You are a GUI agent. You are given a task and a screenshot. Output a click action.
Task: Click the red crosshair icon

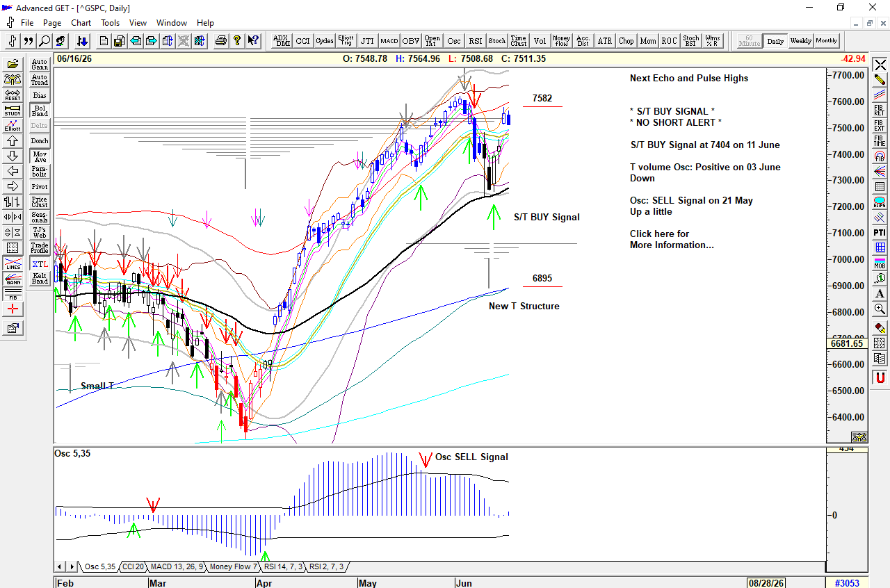pyautogui.click(x=13, y=309)
